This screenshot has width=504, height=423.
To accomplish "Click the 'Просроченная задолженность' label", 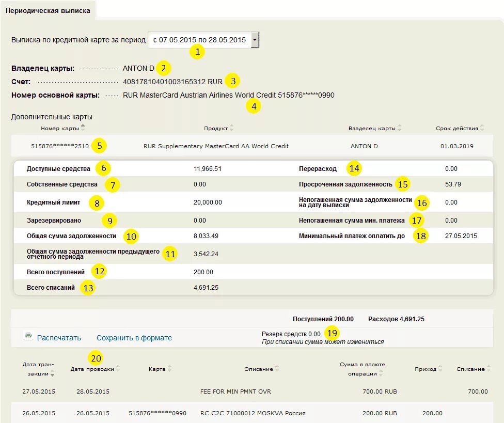I will pyautogui.click(x=345, y=184).
